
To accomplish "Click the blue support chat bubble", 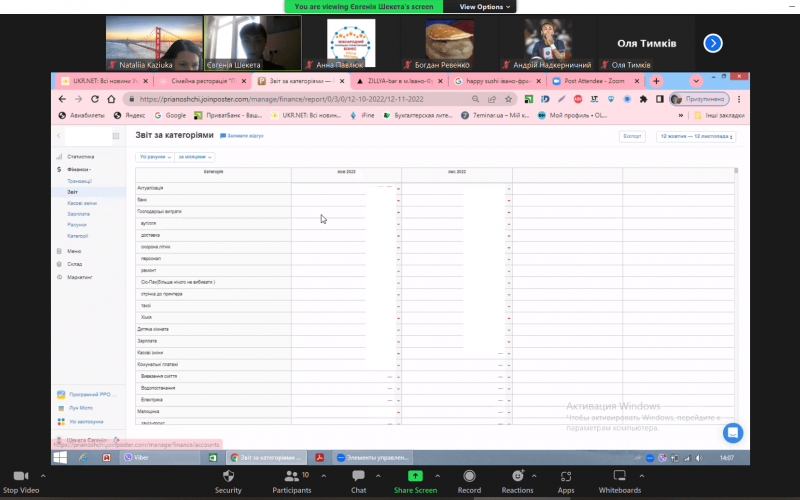I will pos(733,433).
